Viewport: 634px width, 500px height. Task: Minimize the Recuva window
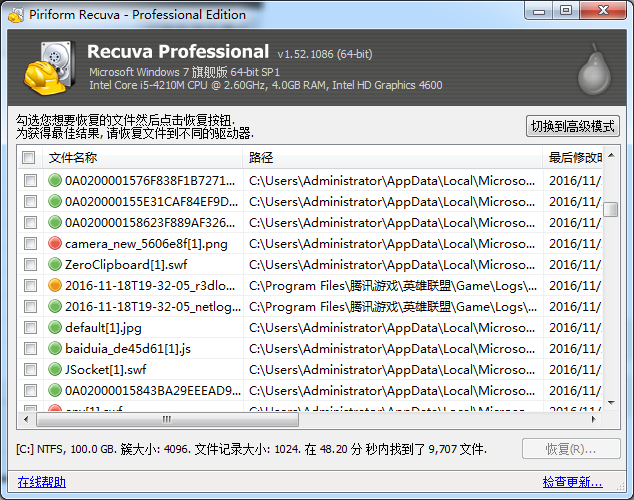click(x=539, y=10)
